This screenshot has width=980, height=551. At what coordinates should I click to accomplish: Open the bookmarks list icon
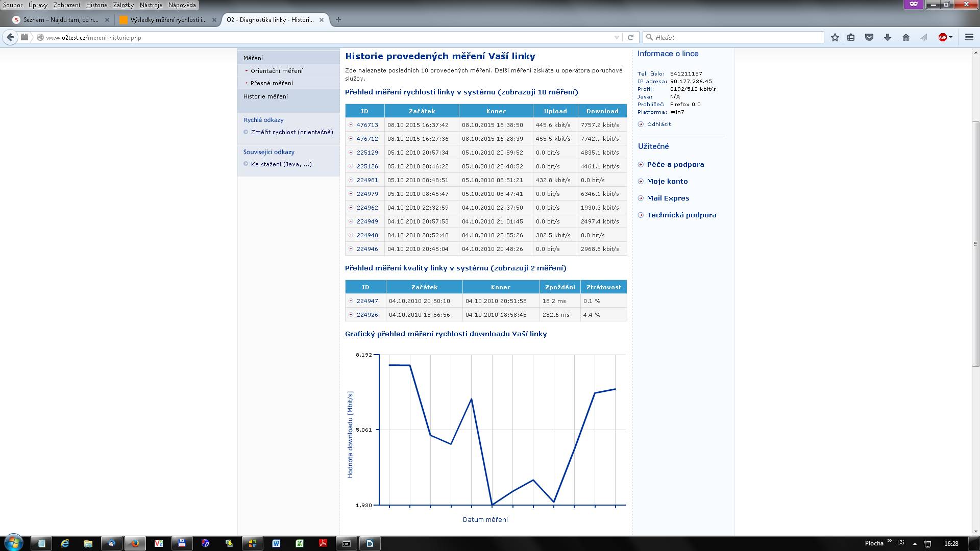click(x=851, y=37)
